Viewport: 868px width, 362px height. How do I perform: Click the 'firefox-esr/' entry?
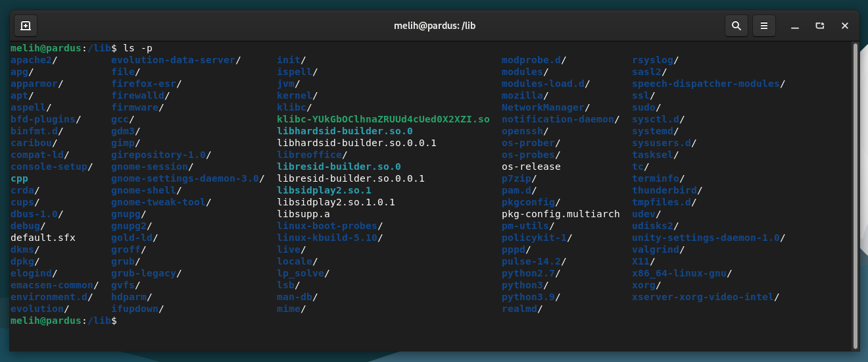coord(147,84)
